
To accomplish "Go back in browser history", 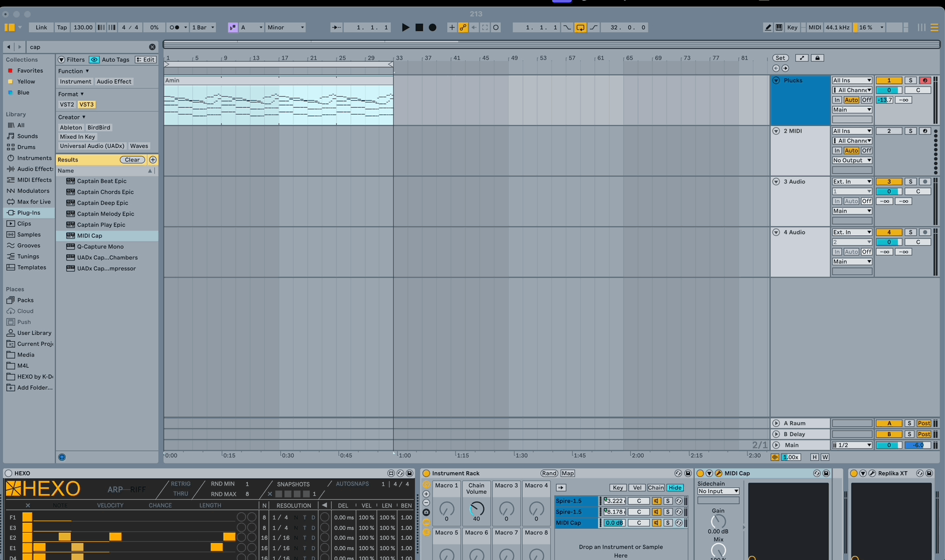I will point(8,47).
